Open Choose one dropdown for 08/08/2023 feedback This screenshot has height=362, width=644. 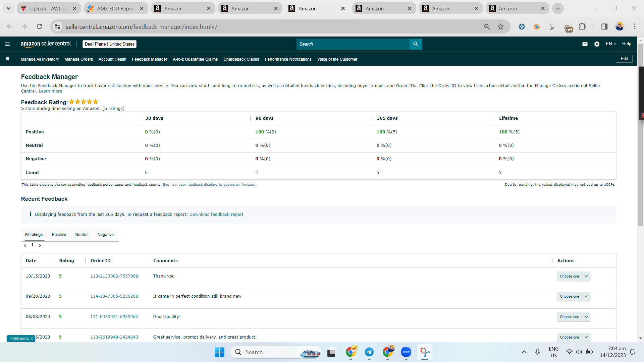point(574,317)
